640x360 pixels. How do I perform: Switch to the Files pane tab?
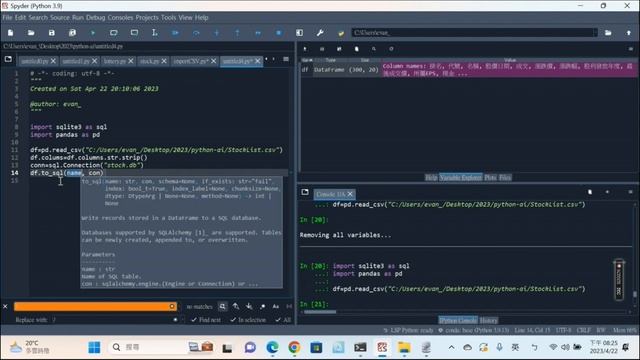point(505,178)
